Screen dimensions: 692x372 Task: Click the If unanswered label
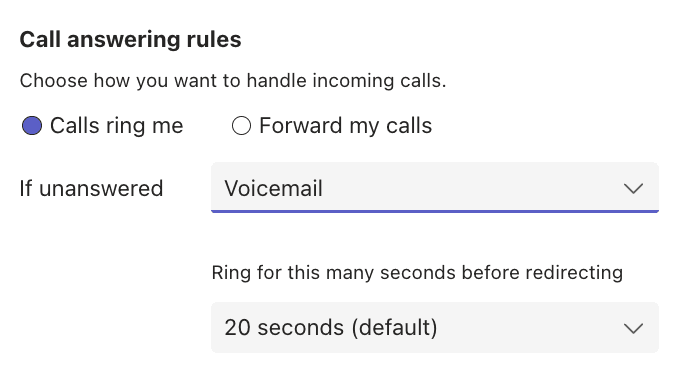pyautogui.click(x=91, y=188)
